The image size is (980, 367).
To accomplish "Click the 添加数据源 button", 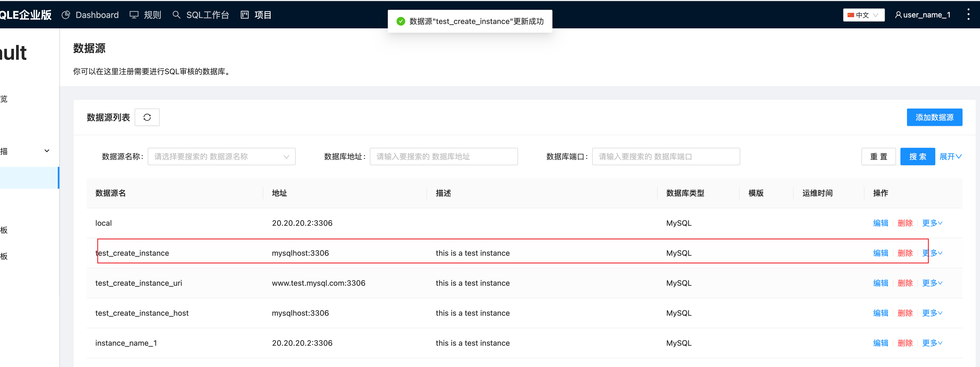I will 934,117.
